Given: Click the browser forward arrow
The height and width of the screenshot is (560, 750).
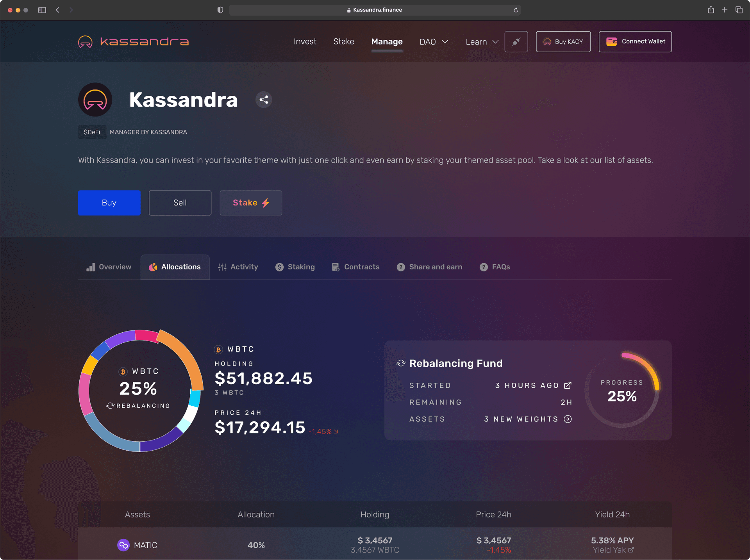Looking at the screenshot, I should click(x=71, y=10).
